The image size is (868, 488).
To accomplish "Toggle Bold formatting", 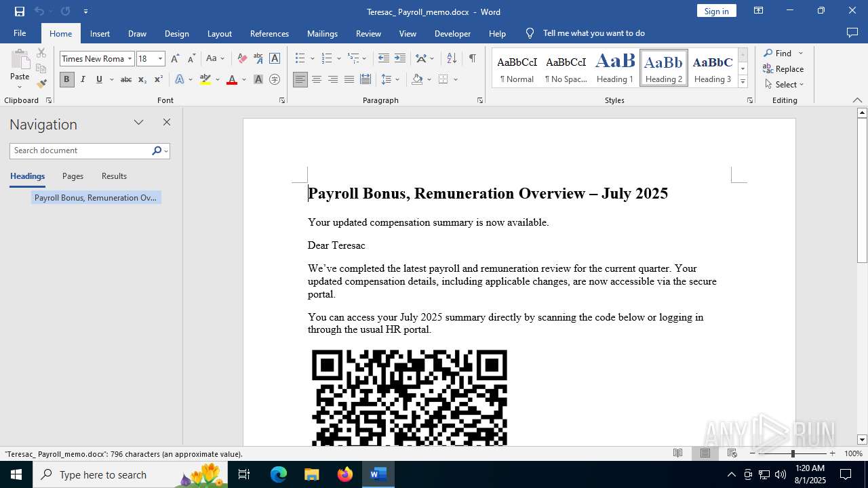I will click(x=66, y=79).
